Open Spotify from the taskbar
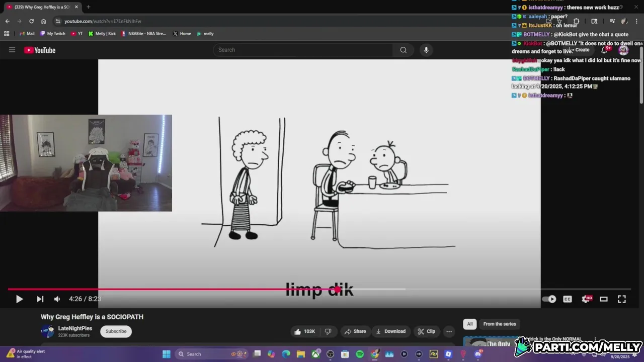The image size is (644, 362). click(360, 354)
